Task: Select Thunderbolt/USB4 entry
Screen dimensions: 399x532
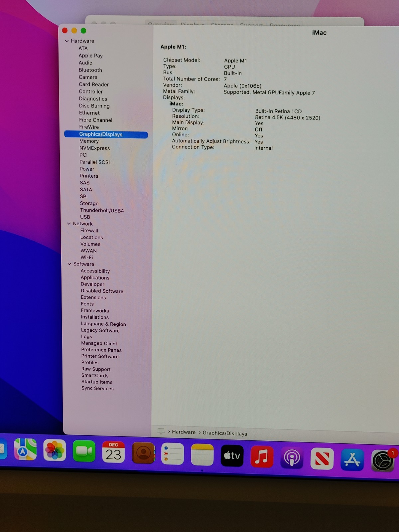Action: click(102, 211)
